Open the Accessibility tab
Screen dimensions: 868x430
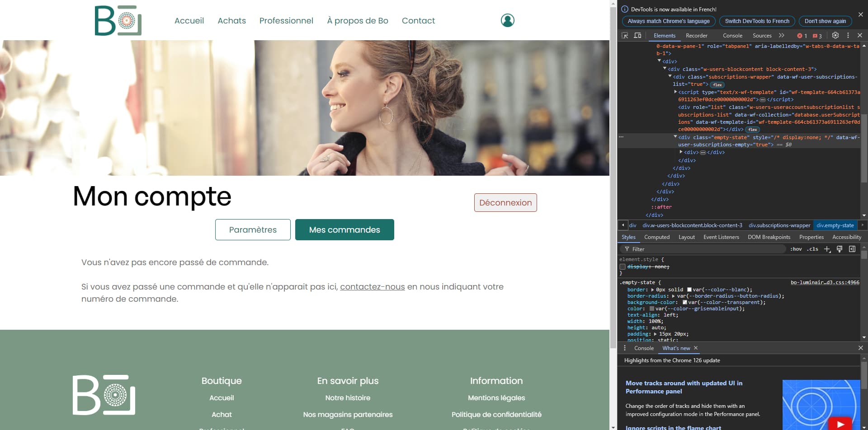(x=847, y=237)
